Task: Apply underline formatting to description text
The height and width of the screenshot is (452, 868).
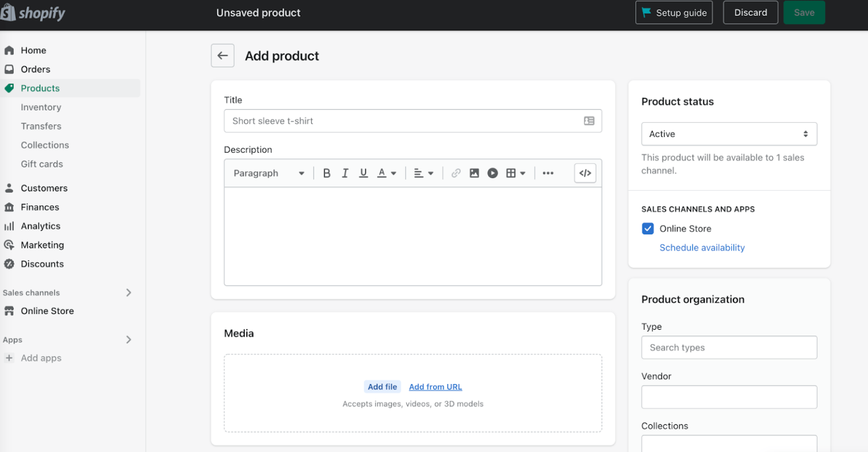Action: coord(363,173)
